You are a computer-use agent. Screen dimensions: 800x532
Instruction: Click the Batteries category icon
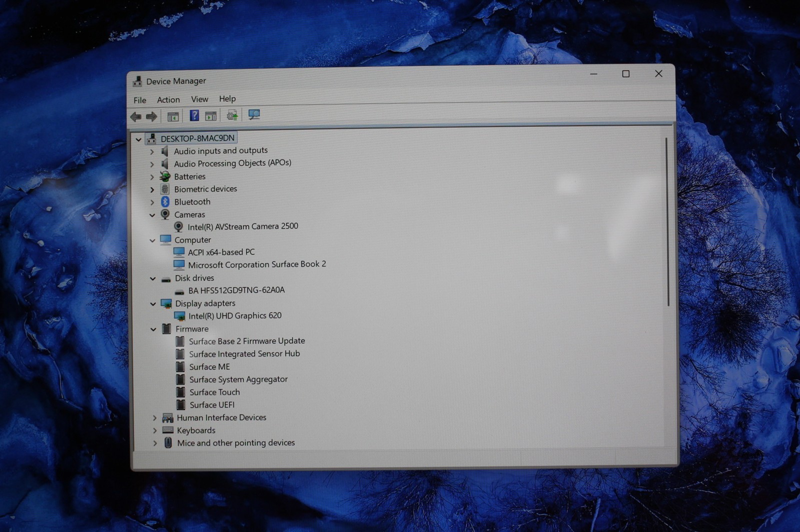(x=165, y=176)
